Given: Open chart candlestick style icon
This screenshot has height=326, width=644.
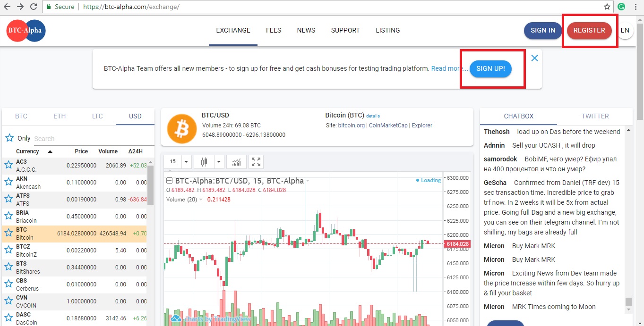Looking at the screenshot, I should click(205, 162).
